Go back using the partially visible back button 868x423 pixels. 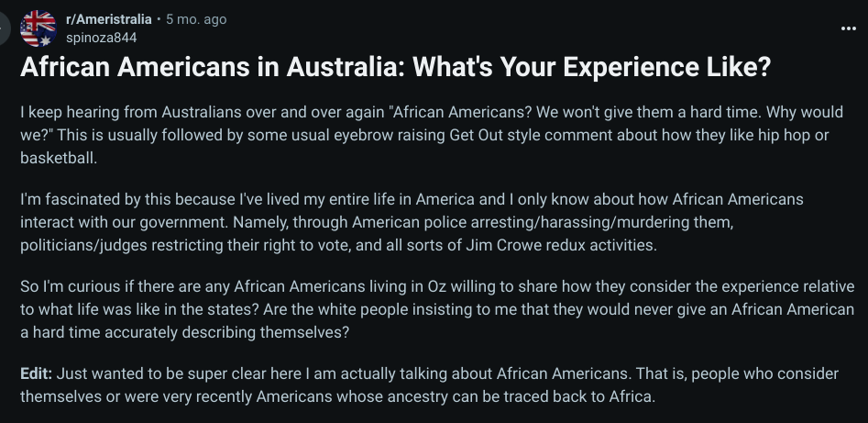5,28
